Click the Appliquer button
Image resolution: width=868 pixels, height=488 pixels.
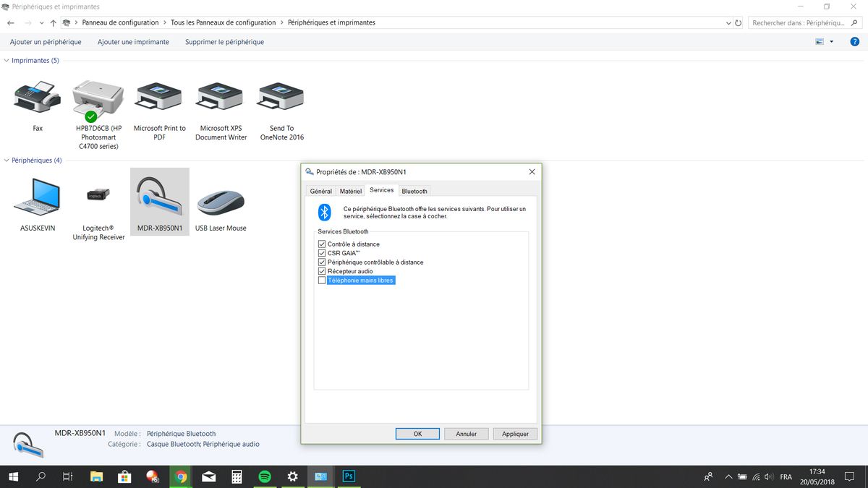(x=515, y=434)
